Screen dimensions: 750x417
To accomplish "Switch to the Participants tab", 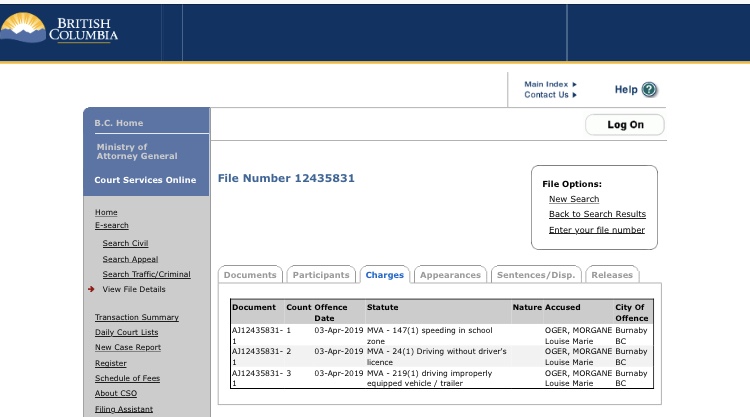I will pyautogui.click(x=321, y=274).
